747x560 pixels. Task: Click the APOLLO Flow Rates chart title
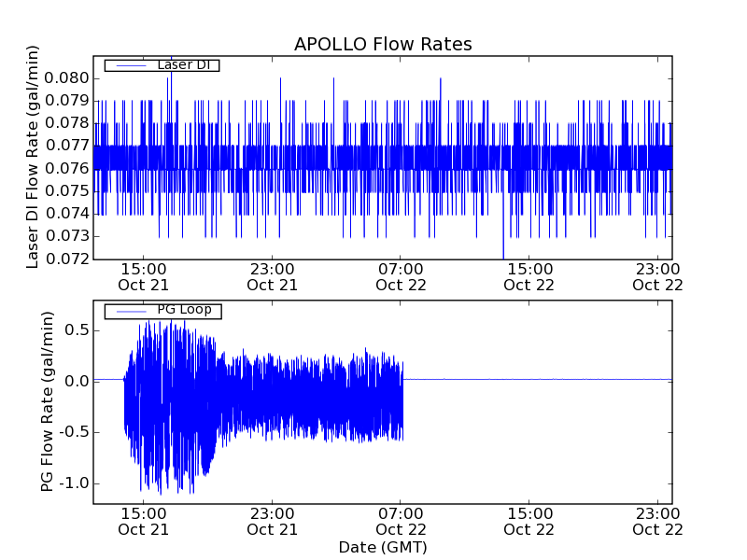click(383, 44)
